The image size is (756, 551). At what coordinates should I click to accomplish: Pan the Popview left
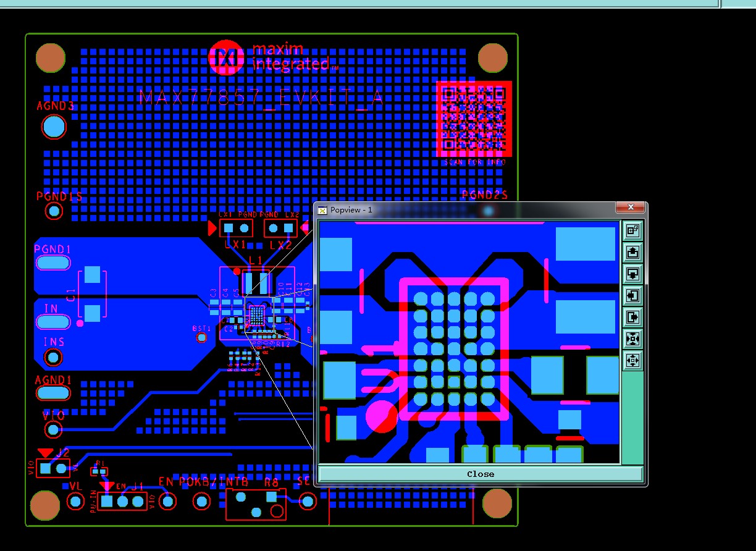click(x=632, y=296)
